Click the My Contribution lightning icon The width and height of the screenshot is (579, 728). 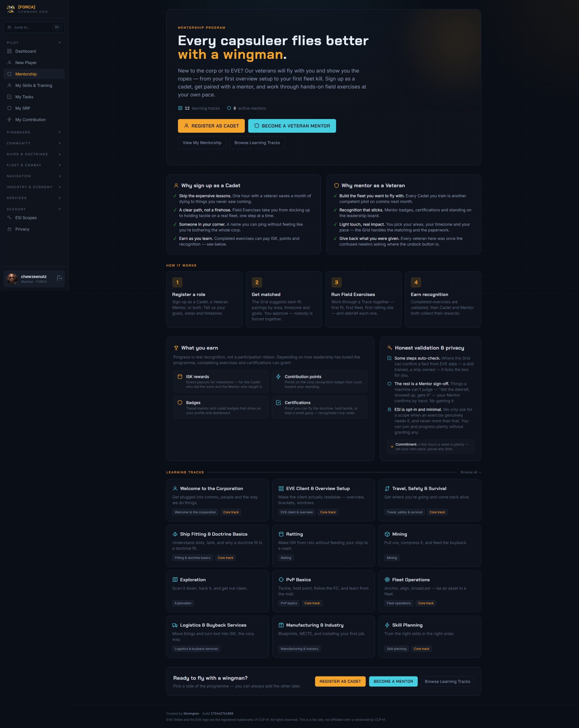pyautogui.click(x=9, y=119)
